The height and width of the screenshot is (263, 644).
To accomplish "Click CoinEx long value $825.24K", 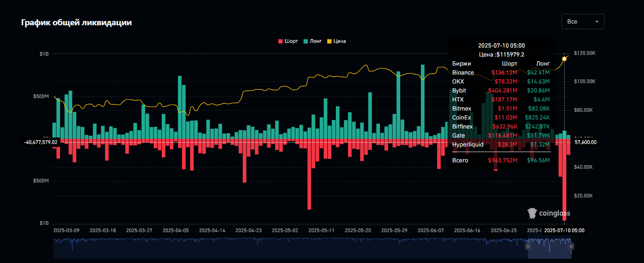I will click(x=537, y=117).
